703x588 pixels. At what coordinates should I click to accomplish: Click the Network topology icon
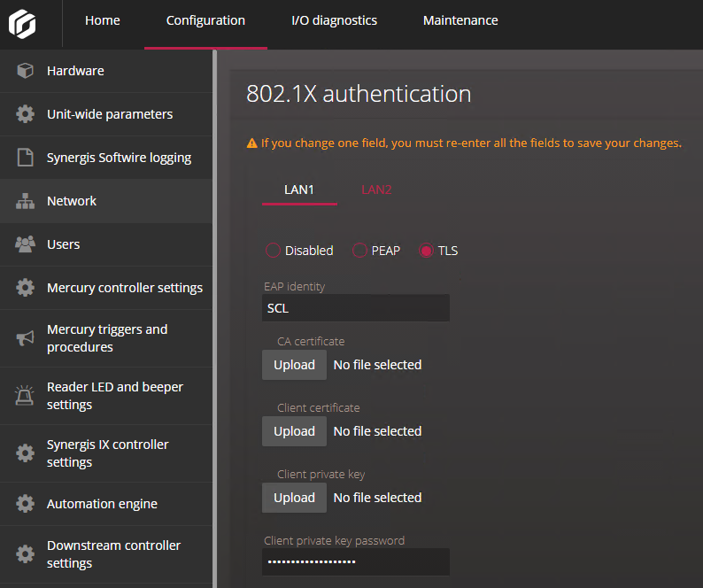coord(25,201)
